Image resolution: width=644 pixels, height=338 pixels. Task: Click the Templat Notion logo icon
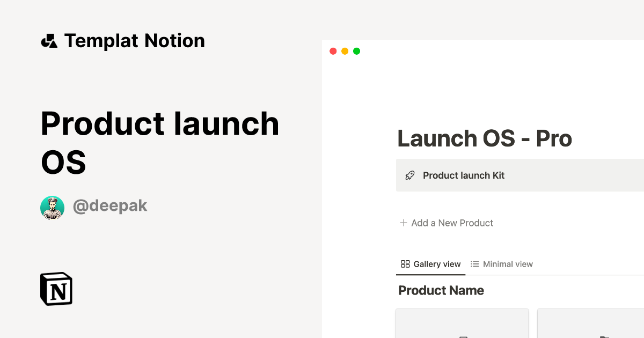50,40
